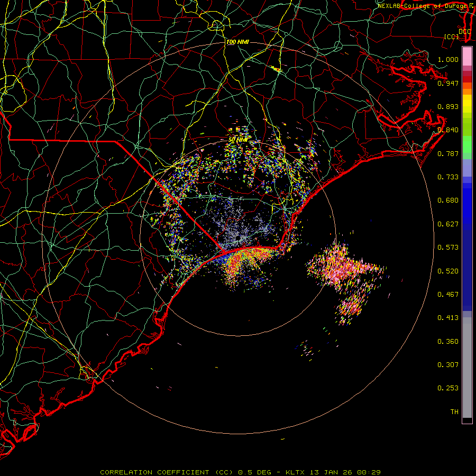Click the 50 NMI range ring label
Image resolution: width=476 pixels, height=476 pixels.
(x=239, y=140)
